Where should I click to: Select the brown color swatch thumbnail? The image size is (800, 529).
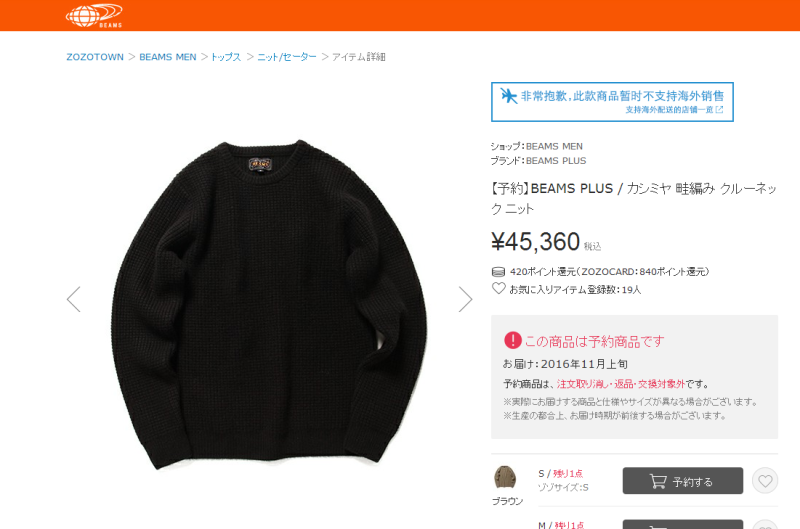[x=505, y=478]
